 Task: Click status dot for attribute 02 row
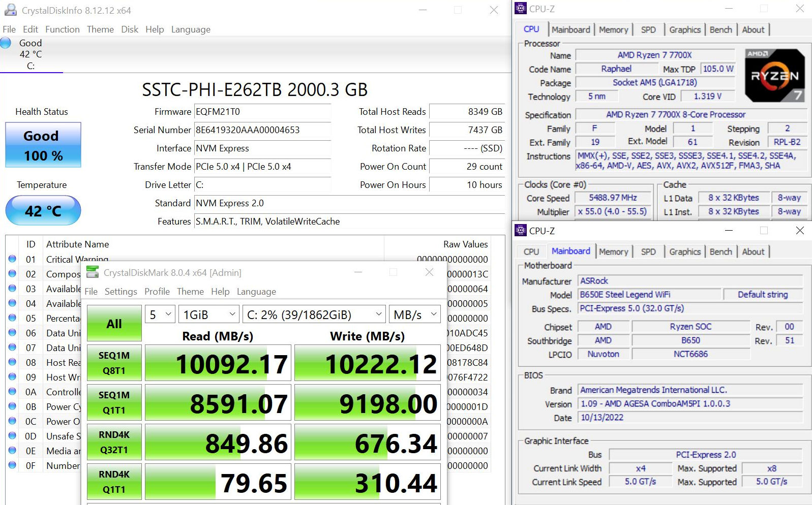click(x=12, y=274)
